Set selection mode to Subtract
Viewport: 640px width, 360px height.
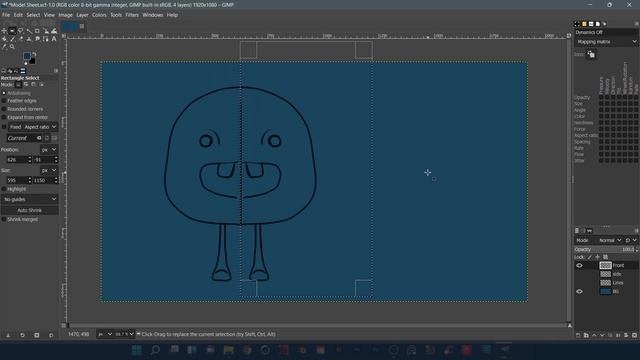tap(33, 84)
